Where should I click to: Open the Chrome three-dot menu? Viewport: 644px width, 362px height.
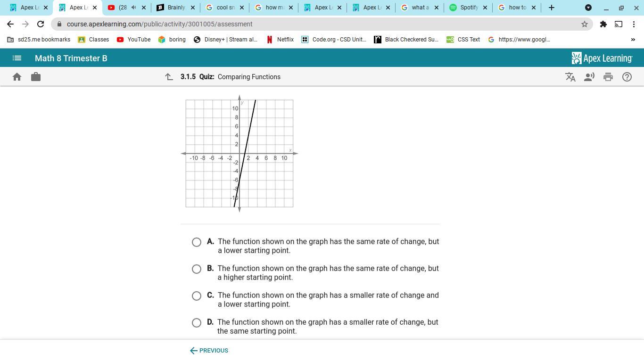tap(635, 24)
